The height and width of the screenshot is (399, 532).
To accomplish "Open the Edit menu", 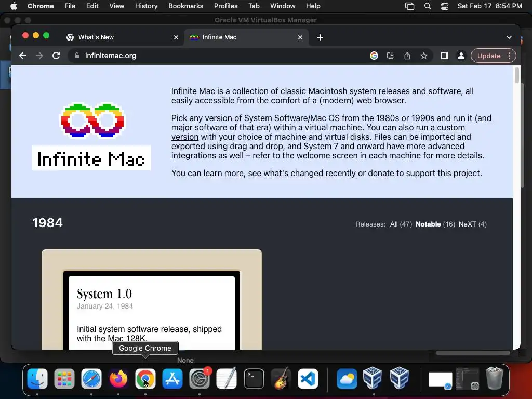I will point(92,6).
